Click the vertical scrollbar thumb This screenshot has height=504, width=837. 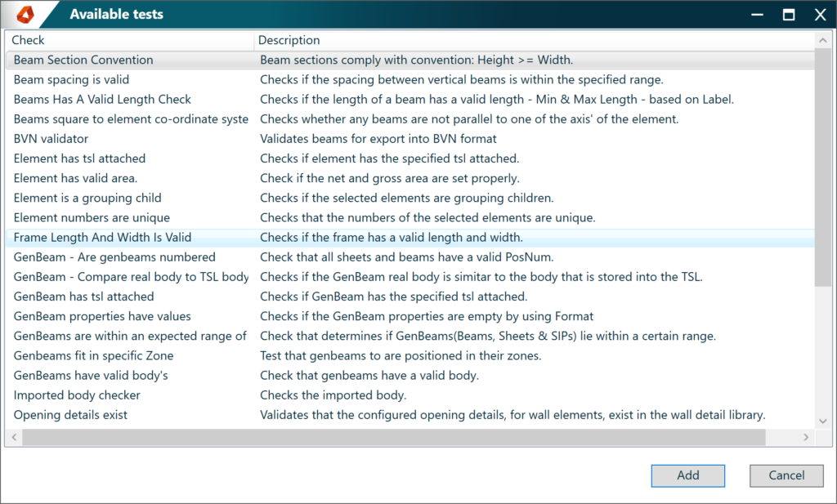click(x=822, y=167)
